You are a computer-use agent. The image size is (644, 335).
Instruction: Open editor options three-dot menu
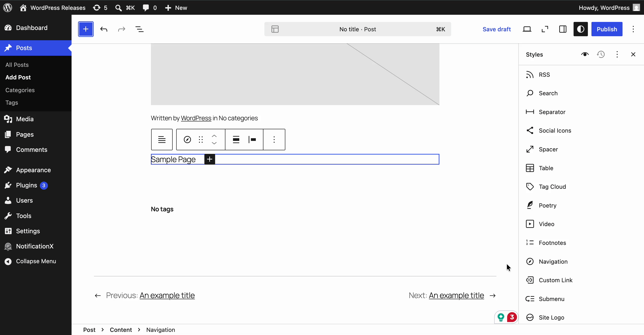[x=633, y=29]
